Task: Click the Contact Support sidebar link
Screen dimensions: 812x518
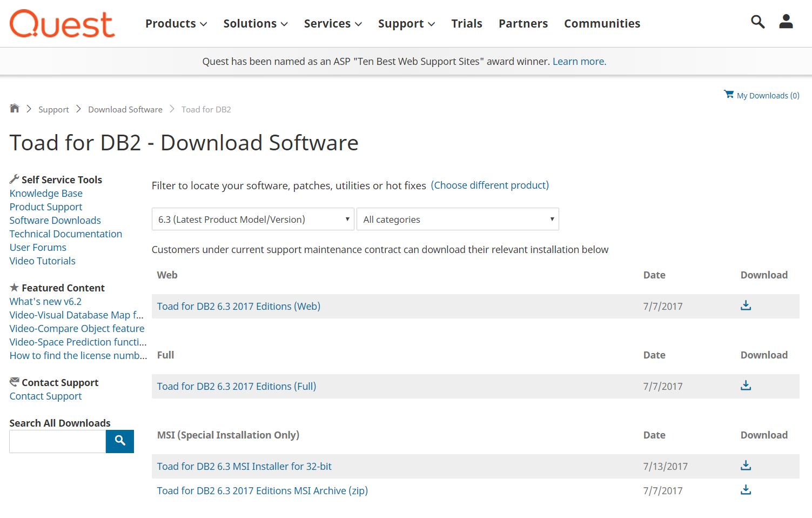Action: tap(45, 396)
